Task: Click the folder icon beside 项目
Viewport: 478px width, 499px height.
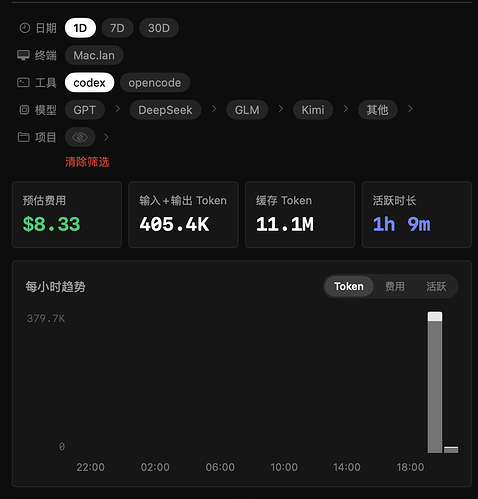Action: 23,137
